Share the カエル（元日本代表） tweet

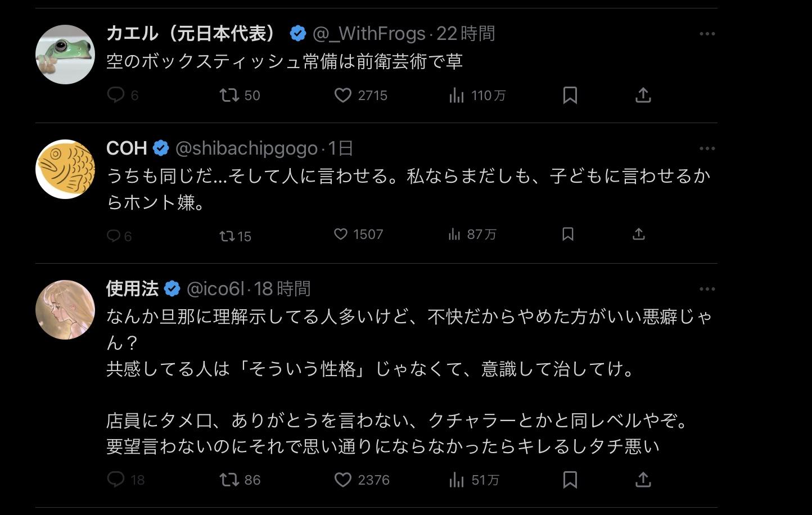[x=643, y=95]
